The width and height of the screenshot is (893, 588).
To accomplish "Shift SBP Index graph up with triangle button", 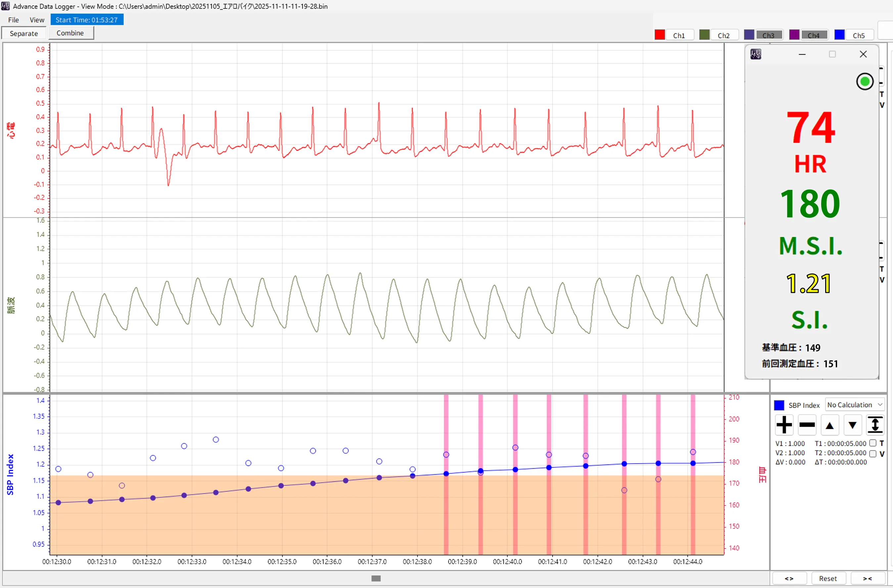I will tap(829, 425).
